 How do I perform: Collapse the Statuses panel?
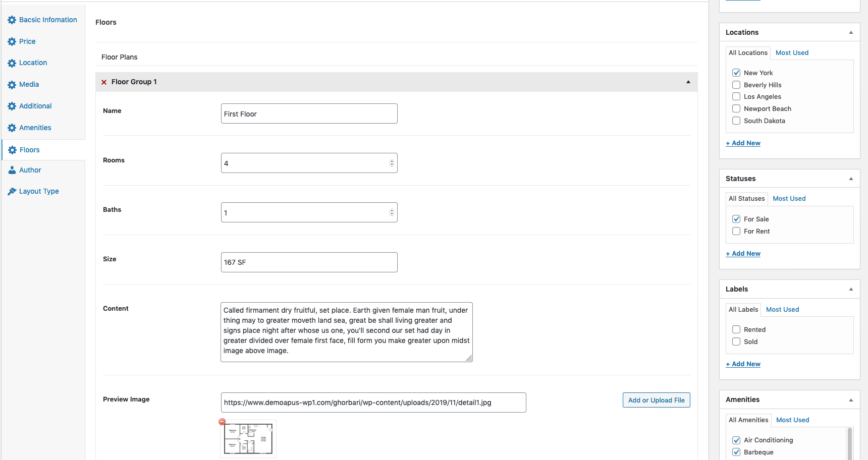(x=851, y=179)
